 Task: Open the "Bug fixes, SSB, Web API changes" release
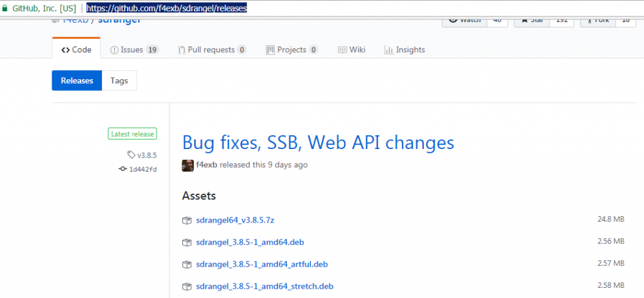(318, 143)
